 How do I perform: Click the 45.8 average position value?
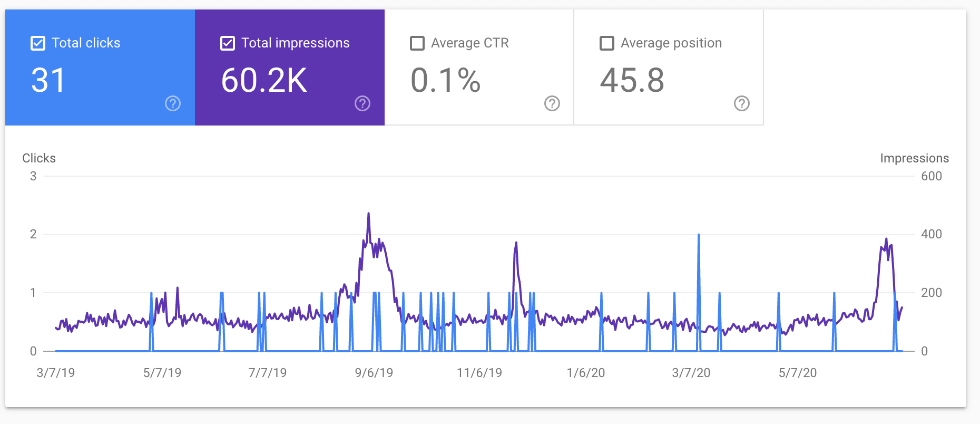pyautogui.click(x=632, y=80)
